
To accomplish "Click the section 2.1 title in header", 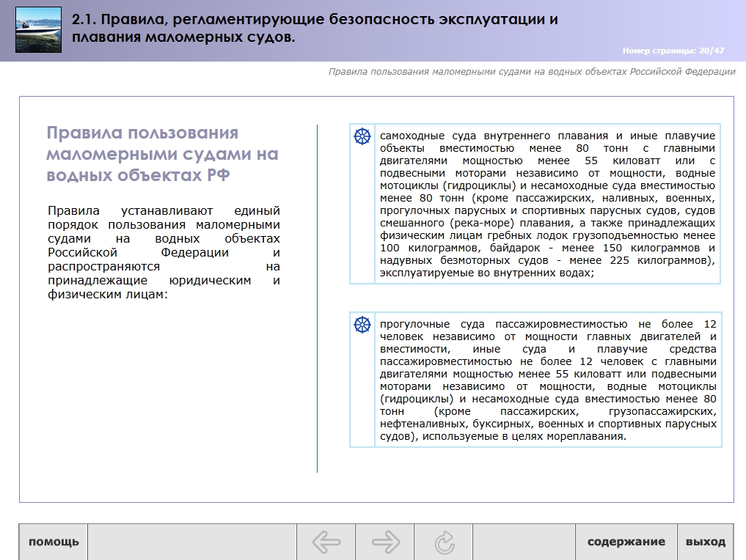I will click(315, 28).
